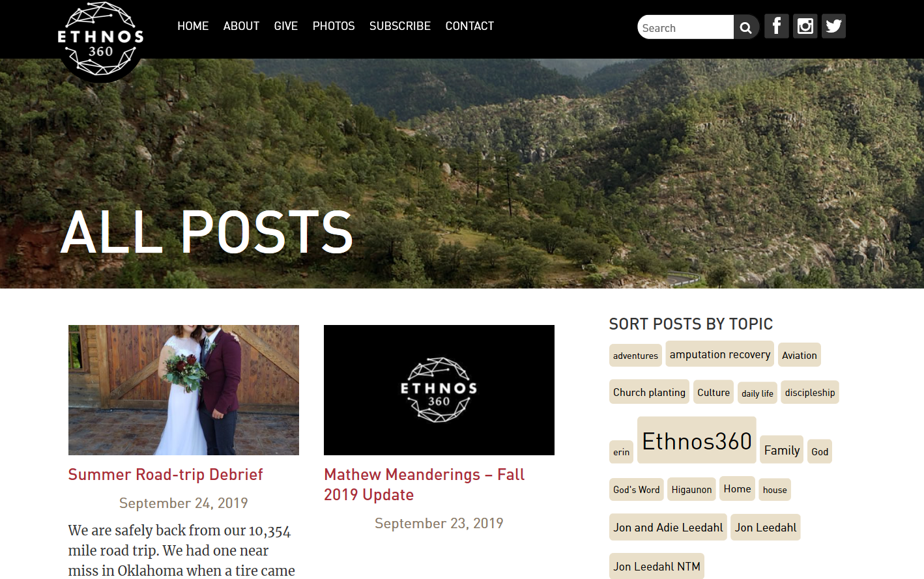Image resolution: width=924 pixels, height=579 pixels.
Task: Open the CONTACT menu item
Action: (x=470, y=26)
